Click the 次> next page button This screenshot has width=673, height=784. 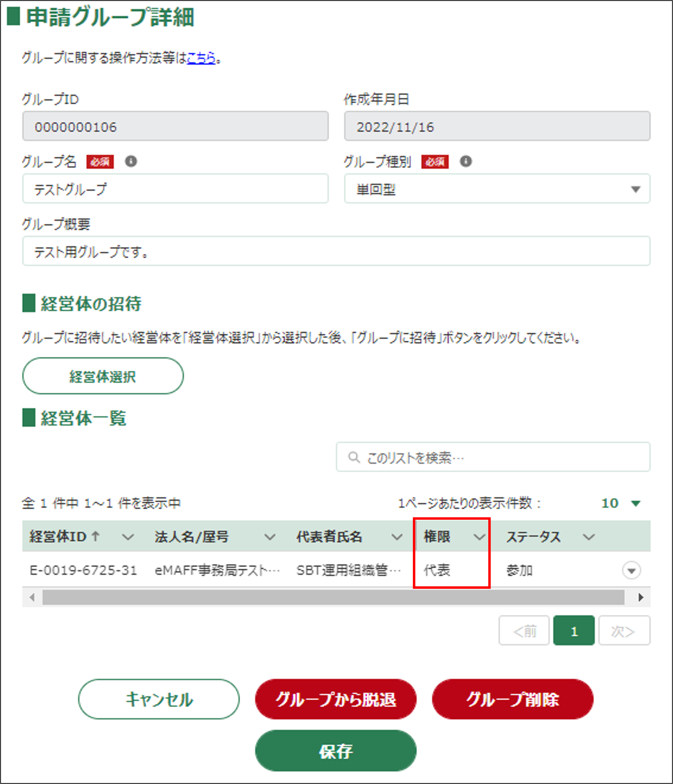(x=624, y=631)
